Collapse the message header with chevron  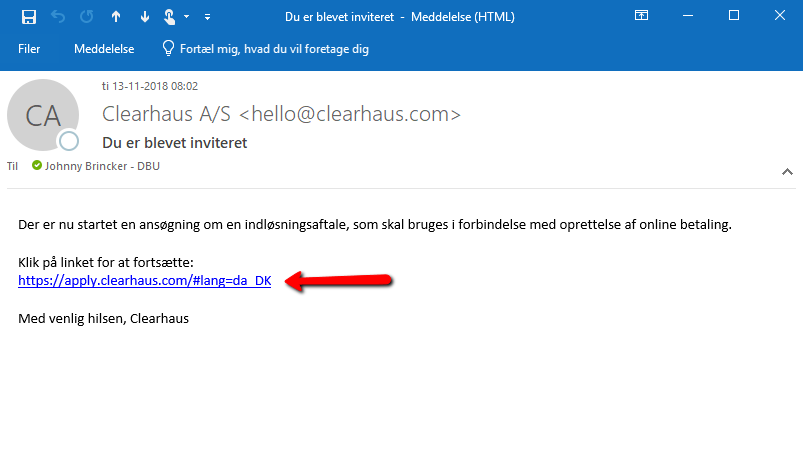click(787, 172)
